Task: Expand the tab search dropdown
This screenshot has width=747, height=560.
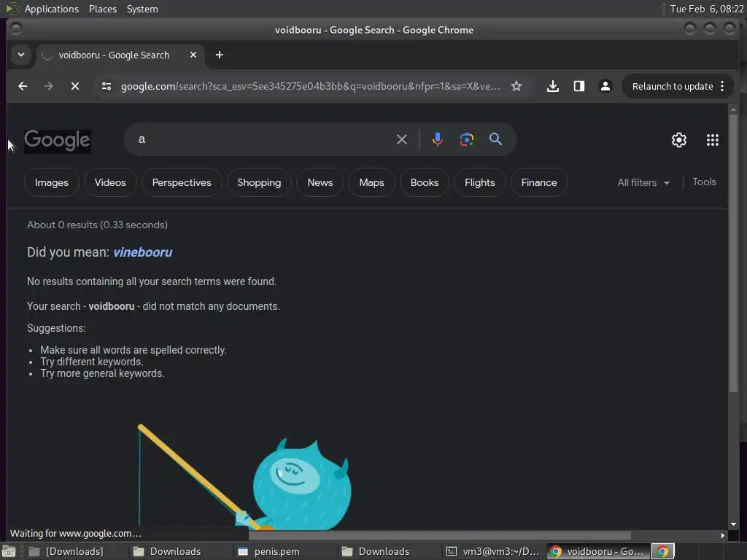Action: [x=21, y=55]
